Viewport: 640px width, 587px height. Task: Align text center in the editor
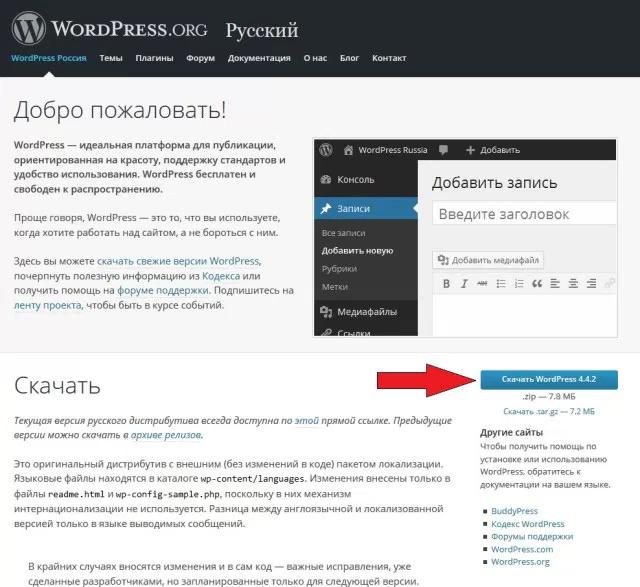[x=573, y=284]
